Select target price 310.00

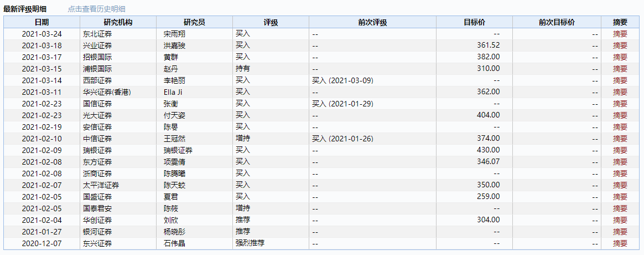[x=489, y=68]
